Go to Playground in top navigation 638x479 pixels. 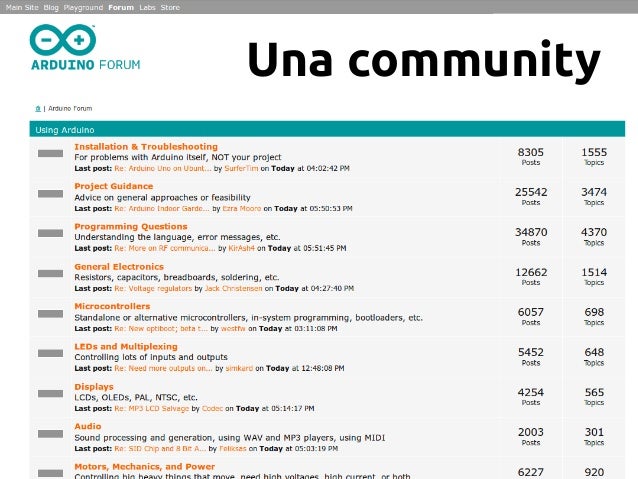pos(83,7)
